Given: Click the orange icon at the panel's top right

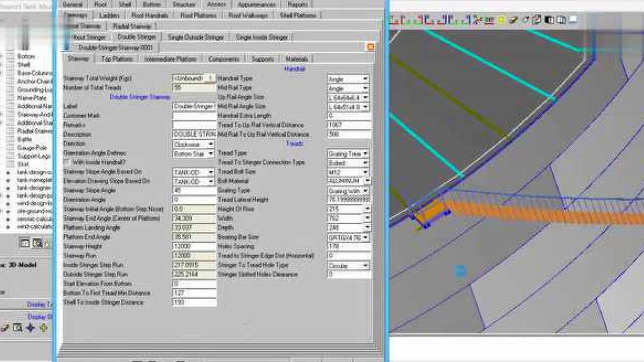Looking at the screenshot, I should pyautogui.click(x=370, y=47).
